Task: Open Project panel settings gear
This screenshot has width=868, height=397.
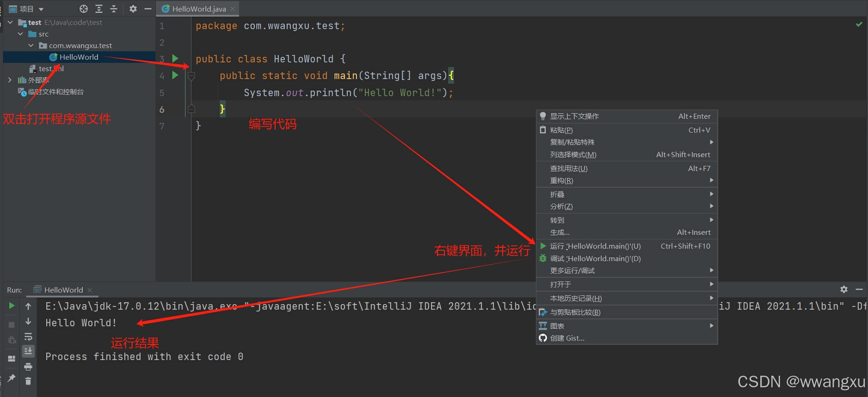Action: (133, 9)
